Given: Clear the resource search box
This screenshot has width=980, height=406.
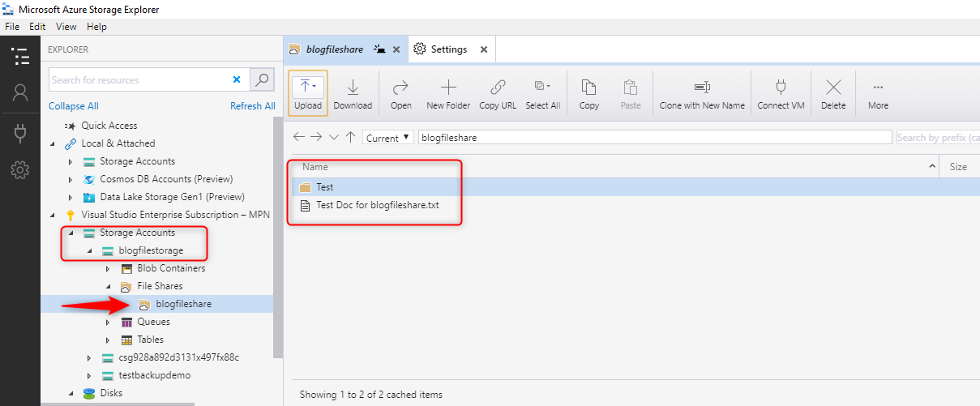Looking at the screenshot, I should coord(237,79).
